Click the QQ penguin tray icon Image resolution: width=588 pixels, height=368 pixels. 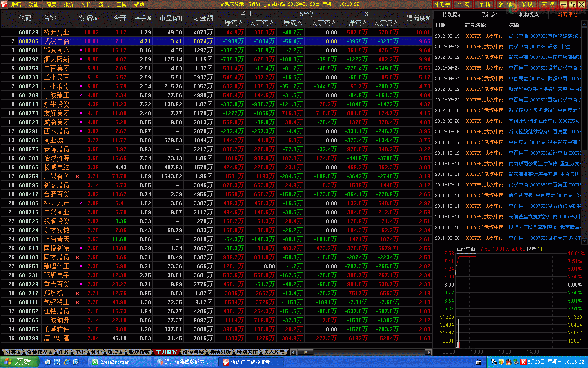508,362
